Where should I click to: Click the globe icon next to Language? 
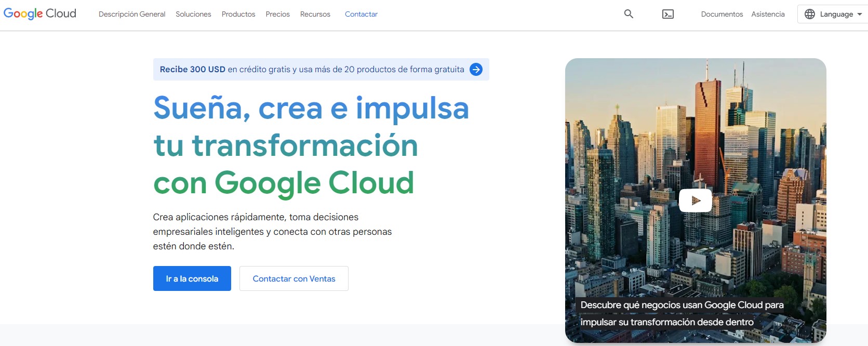810,14
